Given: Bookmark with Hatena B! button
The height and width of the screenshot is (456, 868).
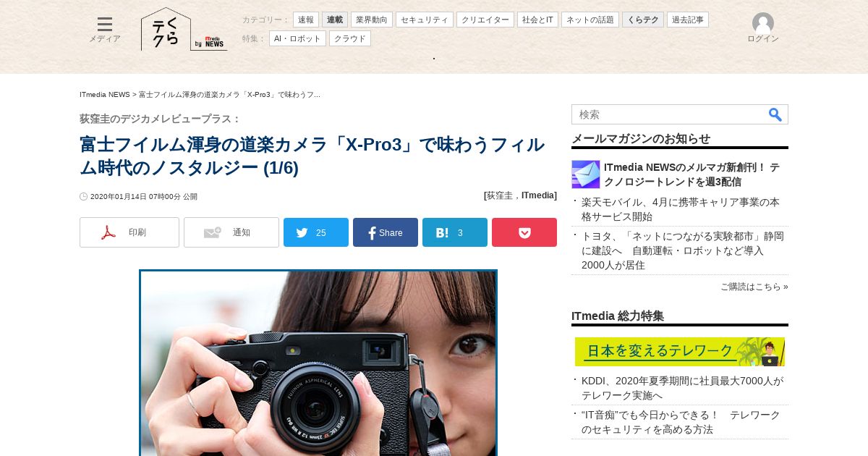Looking at the screenshot, I should point(455,232).
